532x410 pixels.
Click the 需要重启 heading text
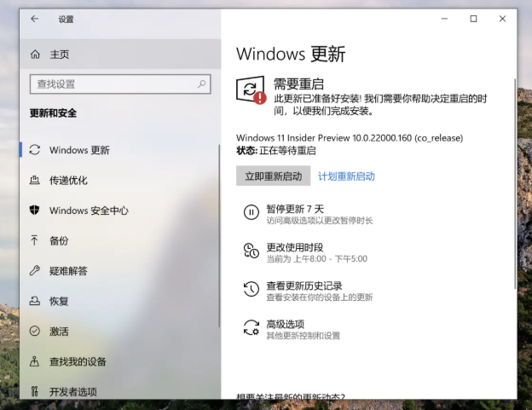(x=298, y=84)
